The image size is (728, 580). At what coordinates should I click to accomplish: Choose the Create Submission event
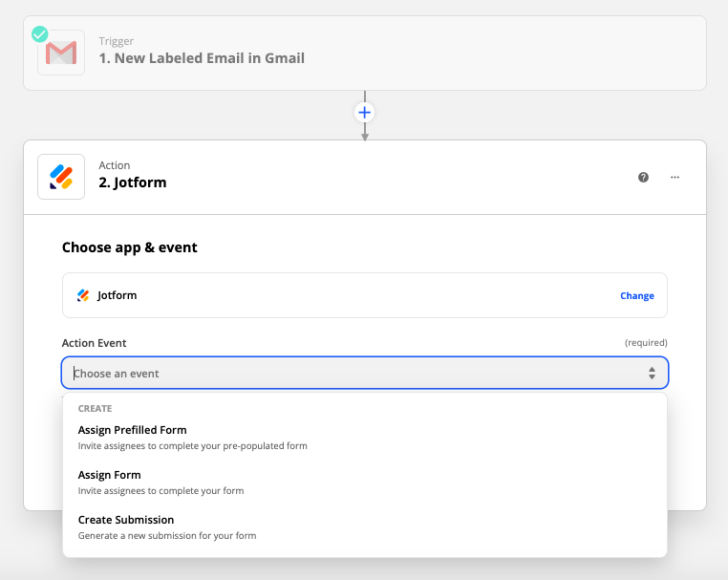click(x=126, y=520)
